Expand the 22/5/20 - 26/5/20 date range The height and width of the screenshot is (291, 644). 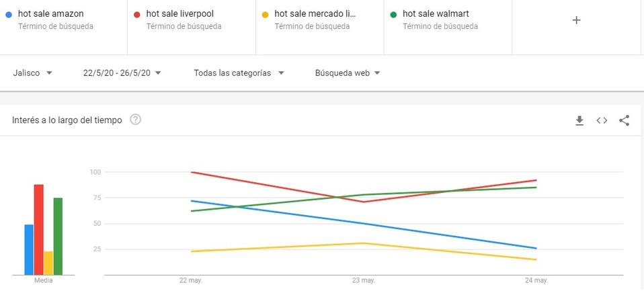[x=122, y=73]
